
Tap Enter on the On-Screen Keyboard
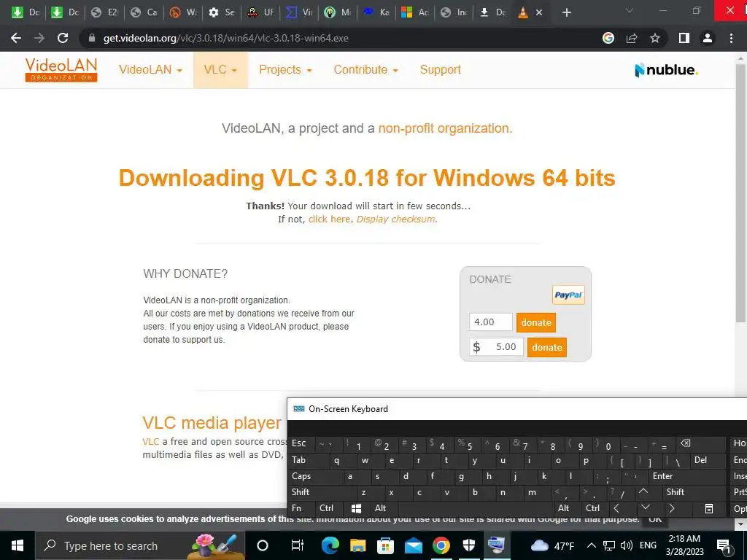coord(687,476)
